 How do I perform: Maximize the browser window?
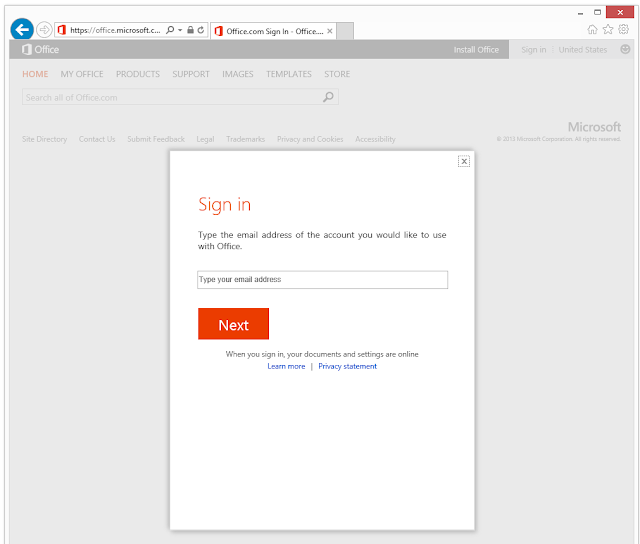click(598, 12)
